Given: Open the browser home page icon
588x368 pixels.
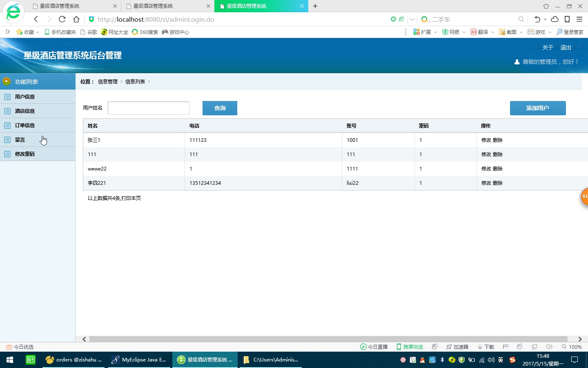Looking at the screenshot, I should [76, 19].
